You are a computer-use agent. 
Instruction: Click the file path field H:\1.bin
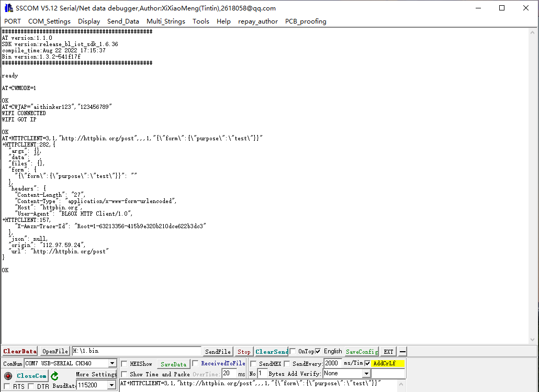[137, 351]
